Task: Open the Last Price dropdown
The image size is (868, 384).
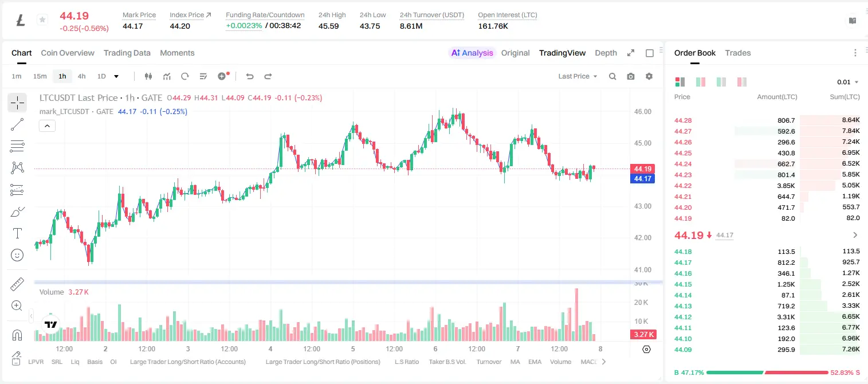Action: (x=578, y=76)
